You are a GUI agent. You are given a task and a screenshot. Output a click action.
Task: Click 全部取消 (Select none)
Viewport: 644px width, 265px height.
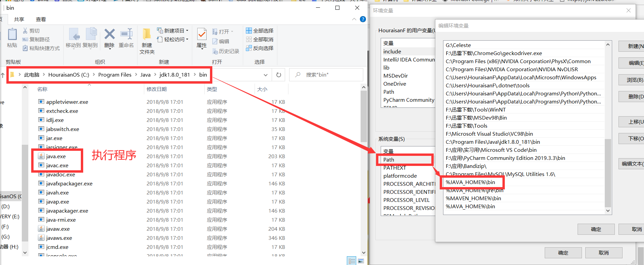click(x=260, y=40)
